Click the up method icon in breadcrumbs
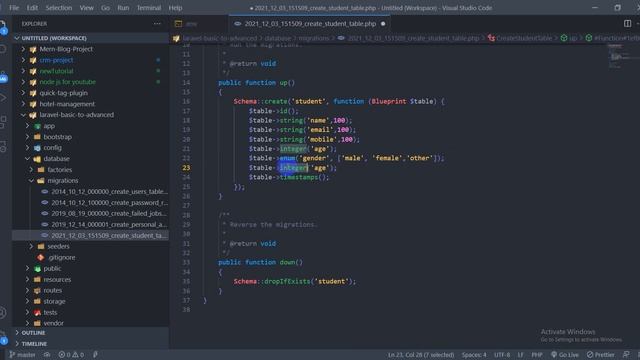The height and width of the screenshot is (360, 640). point(564,38)
